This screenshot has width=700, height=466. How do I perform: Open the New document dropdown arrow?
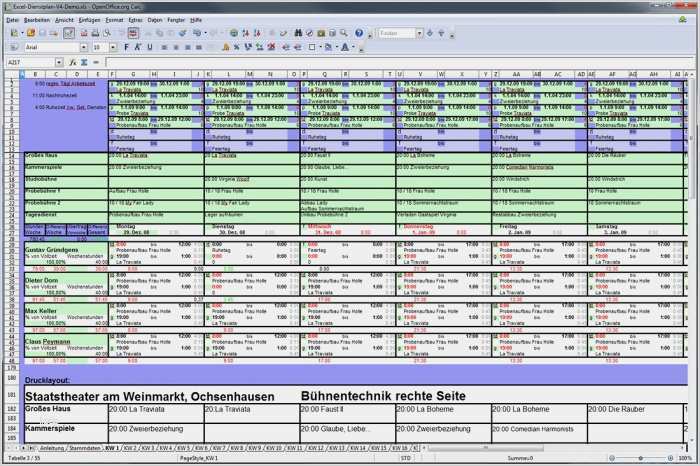pos(22,33)
